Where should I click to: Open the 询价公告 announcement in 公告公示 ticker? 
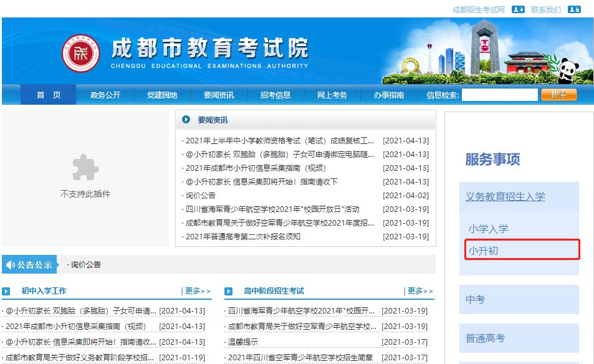pos(86,265)
